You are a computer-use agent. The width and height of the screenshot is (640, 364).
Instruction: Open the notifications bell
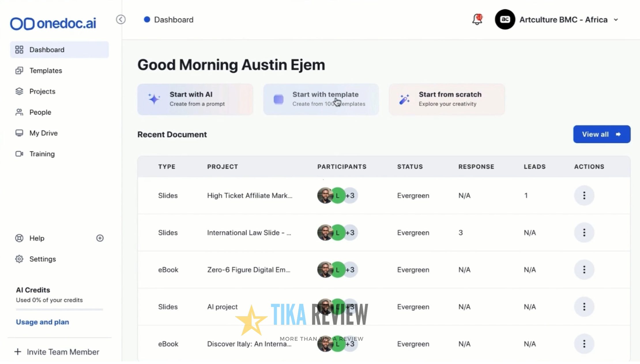(x=477, y=20)
